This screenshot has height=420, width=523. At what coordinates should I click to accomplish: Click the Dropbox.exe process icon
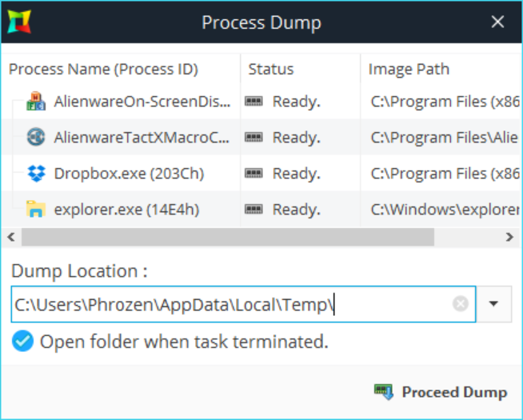[x=36, y=174]
